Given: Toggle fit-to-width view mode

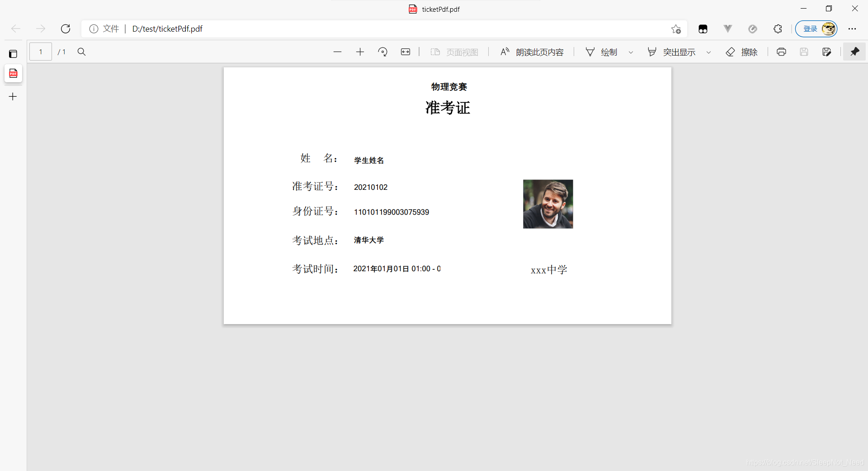Looking at the screenshot, I should pyautogui.click(x=405, y=52).
